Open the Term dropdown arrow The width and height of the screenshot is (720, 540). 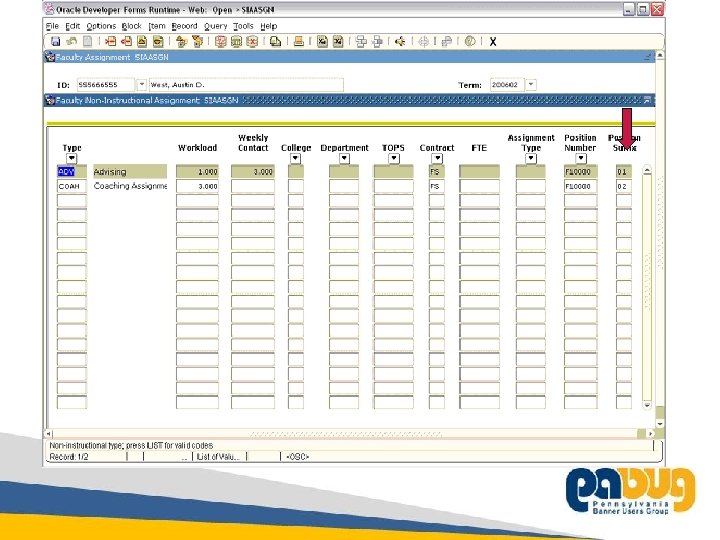pos(531,84)
